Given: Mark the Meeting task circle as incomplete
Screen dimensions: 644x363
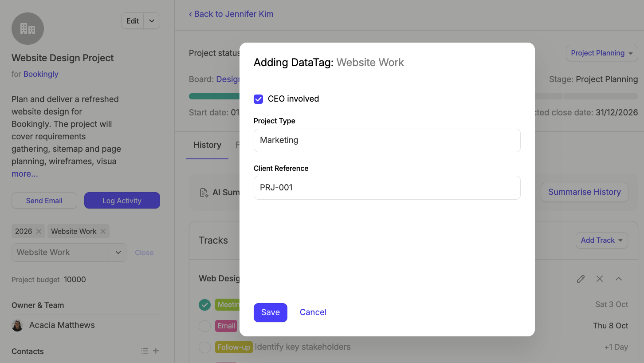Looking at the screenshot, I should tap(204, 304).
